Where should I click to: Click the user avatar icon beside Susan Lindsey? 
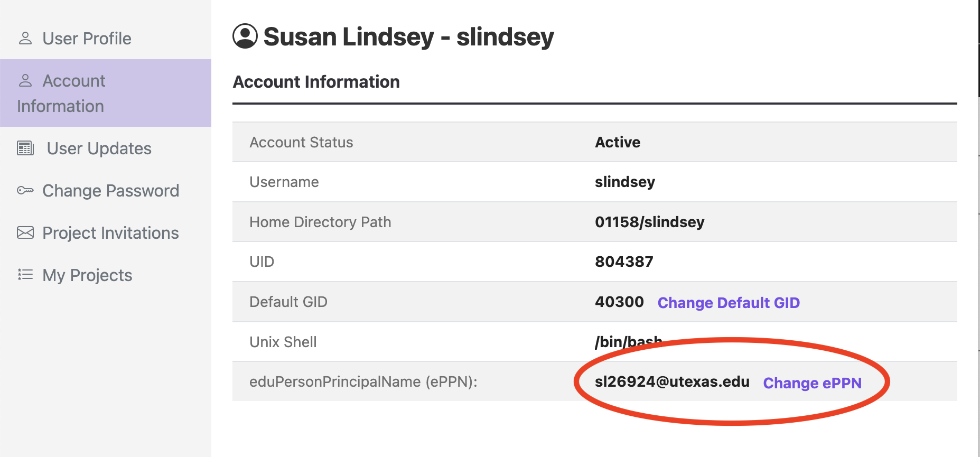click(245, 36)
